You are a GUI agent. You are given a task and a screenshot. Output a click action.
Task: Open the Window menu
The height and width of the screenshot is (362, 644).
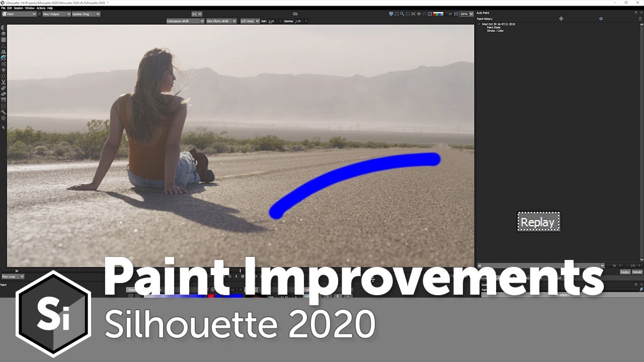tap(30, 8)
